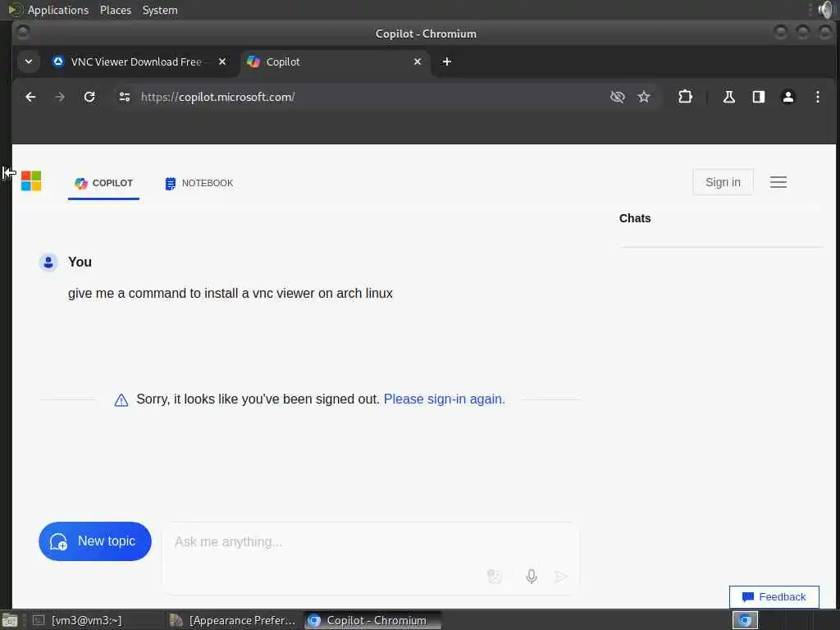
Task: Open Chrome Labs flask icon
Action: click(x=728, y=97)
